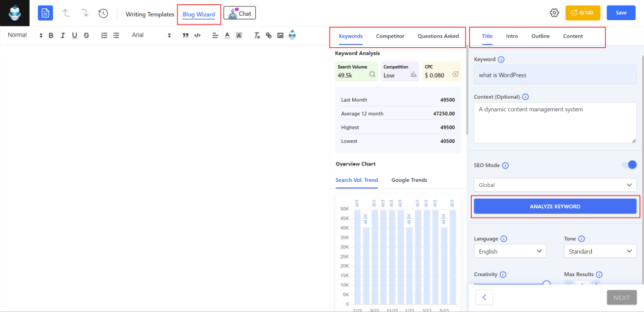Open the Chat button

click(x=240, y=13)
